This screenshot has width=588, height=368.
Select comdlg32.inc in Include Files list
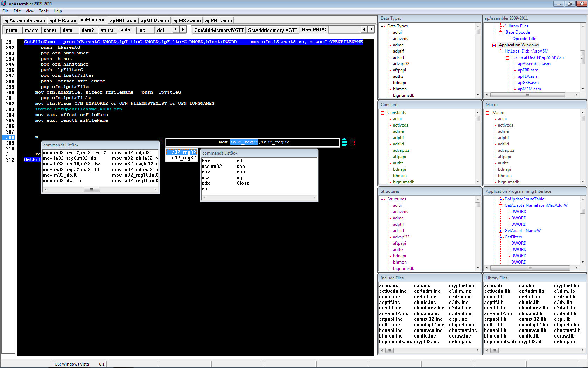(x=429, y=325)
